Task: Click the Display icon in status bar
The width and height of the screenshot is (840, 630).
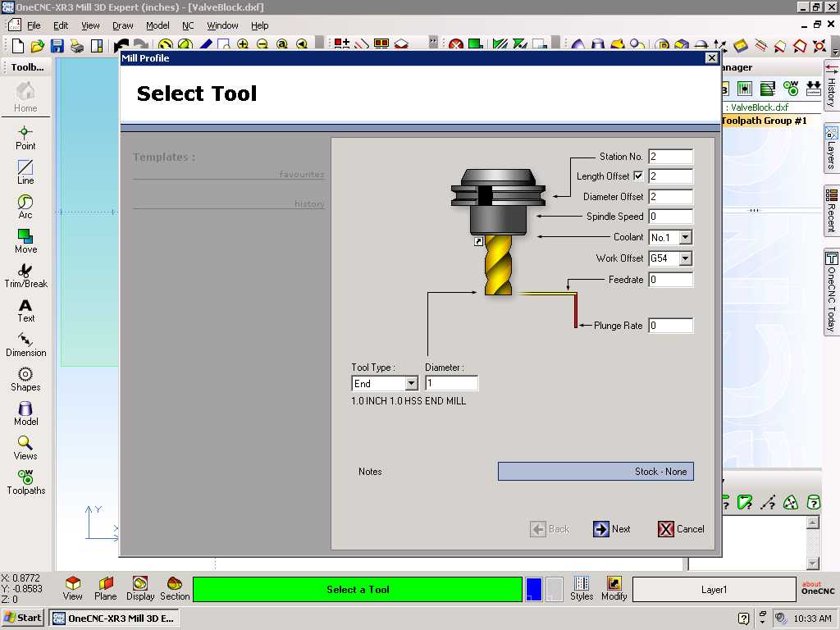Action: click(x=140, y=589)
